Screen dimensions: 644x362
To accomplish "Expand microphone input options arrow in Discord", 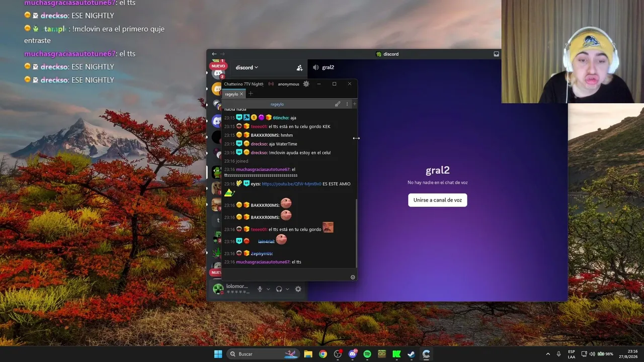I will pos(268,289).
